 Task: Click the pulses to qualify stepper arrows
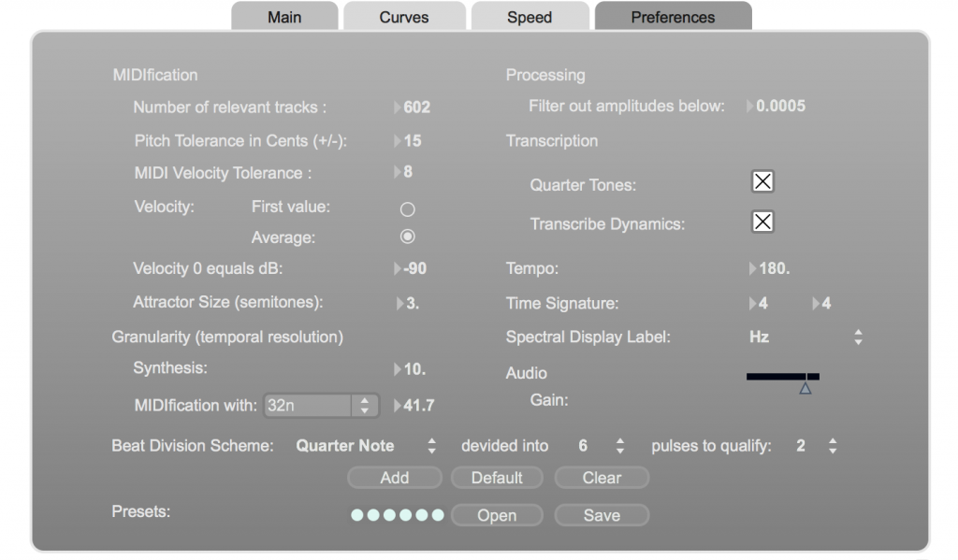click(x=833, y=446)
